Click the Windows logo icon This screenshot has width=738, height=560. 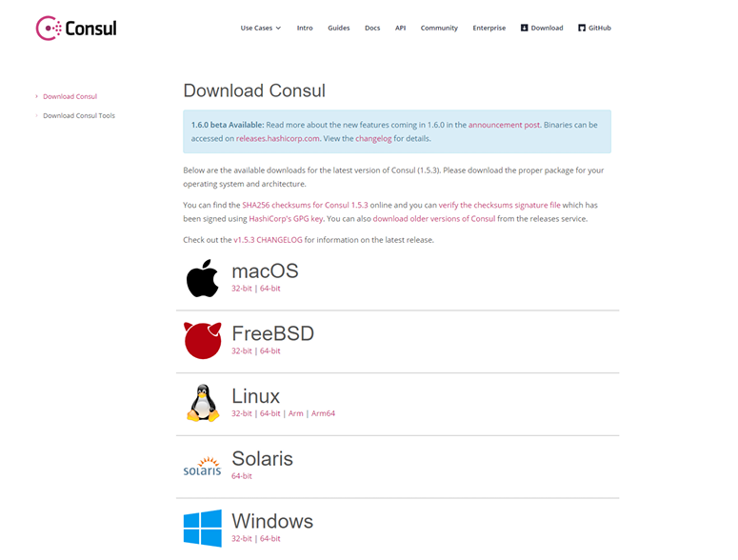pyautogui.click(x=203, y=528)
